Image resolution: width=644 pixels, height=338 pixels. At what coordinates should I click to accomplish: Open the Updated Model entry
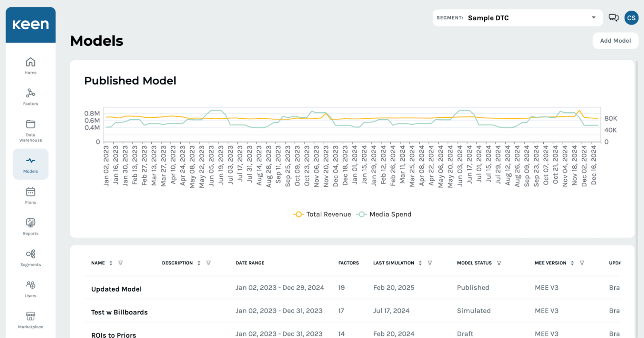tap(117, 289)
